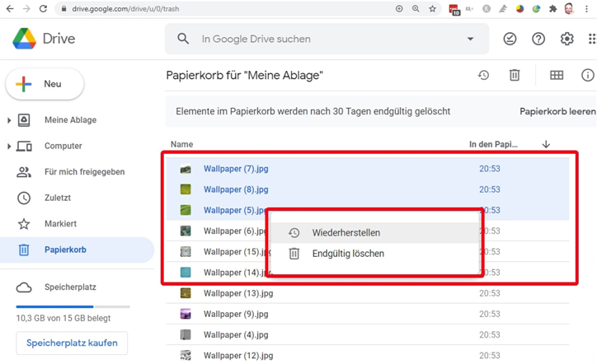The width and height of the screenshot is (597, 364).
Task: Click the bookmark star in the address bar
Action: click(432, 8)
